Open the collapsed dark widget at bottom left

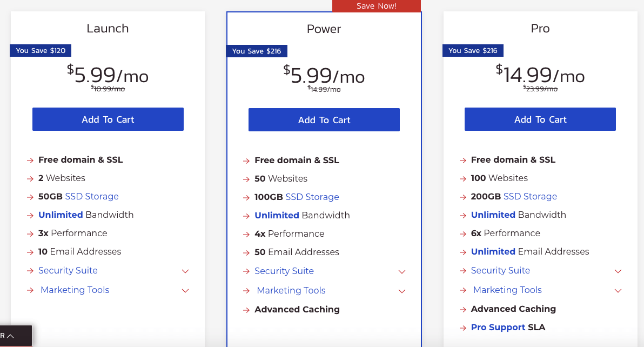tap(16, 336)
